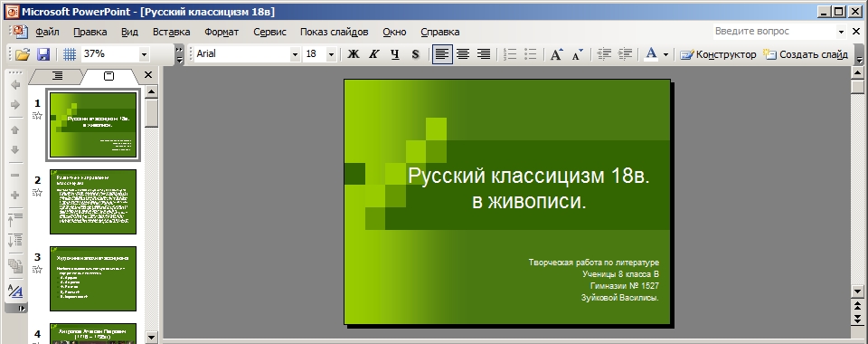Open the Формат menu
Viewport: 868px width, 344px height.
pos(222,32)
